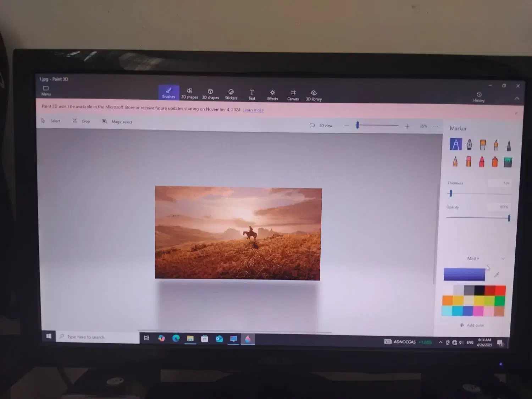Viewport: 532px width, 399px height.
Task: Pick a color with the eyedropper
Action: point(497,275)
